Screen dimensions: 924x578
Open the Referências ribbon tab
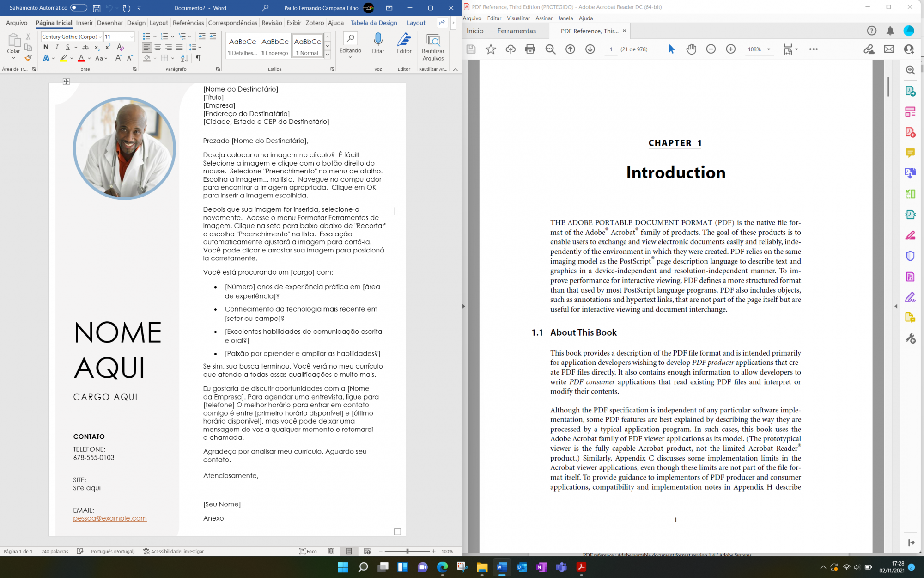[x=188, y=23]
